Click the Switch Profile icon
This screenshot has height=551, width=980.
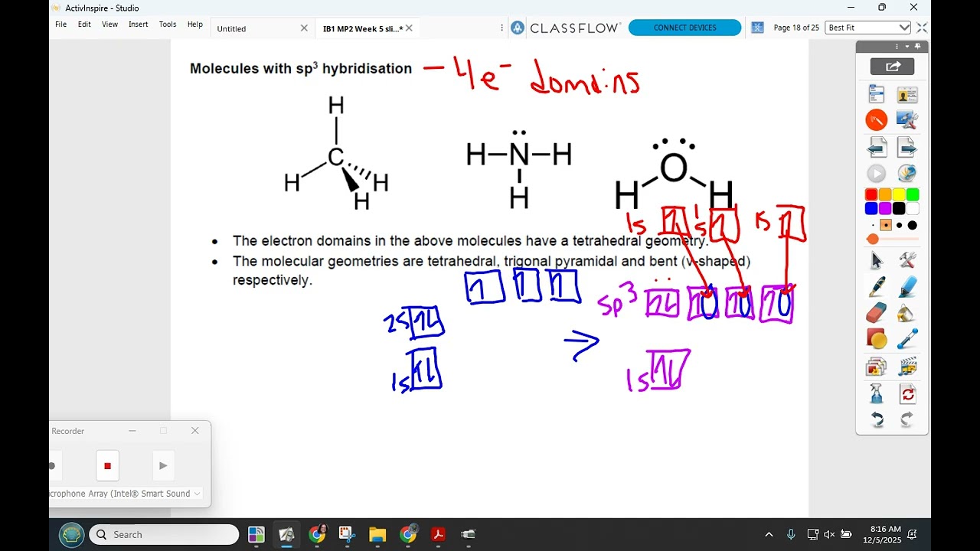pos(907,95)
